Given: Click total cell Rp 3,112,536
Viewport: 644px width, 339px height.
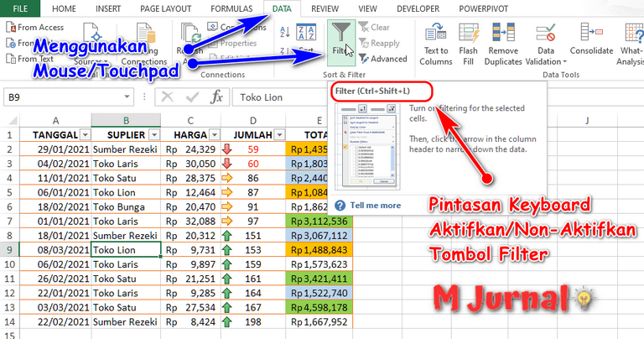Looking at the screenshot, I should [319, 221].
